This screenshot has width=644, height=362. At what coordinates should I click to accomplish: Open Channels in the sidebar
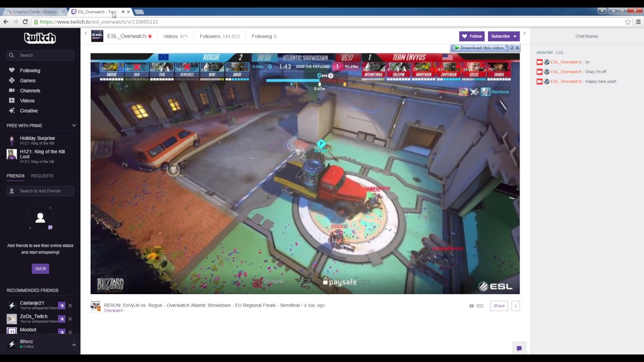click(30, 90)
